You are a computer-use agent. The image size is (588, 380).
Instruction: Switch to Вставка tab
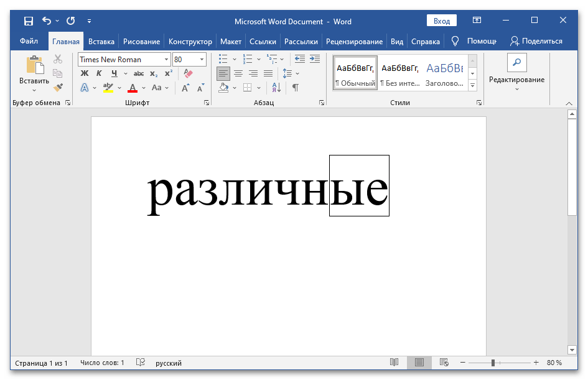tap(101, 42)
